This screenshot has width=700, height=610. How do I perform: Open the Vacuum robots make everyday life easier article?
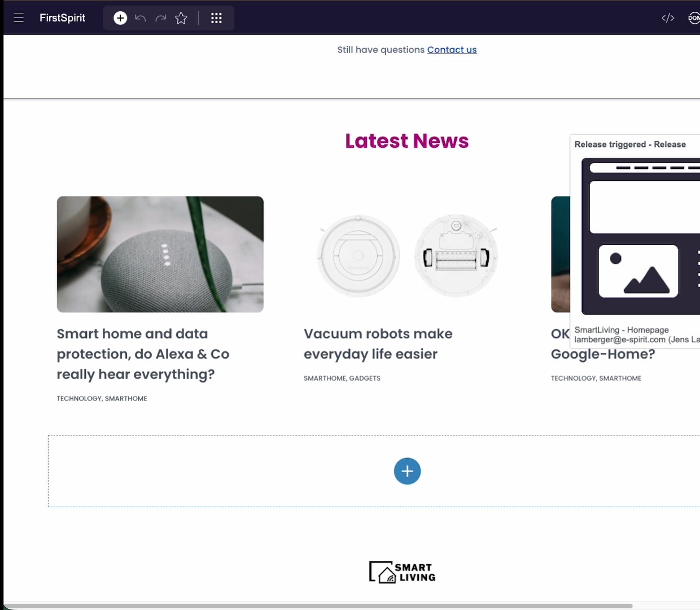378,344
